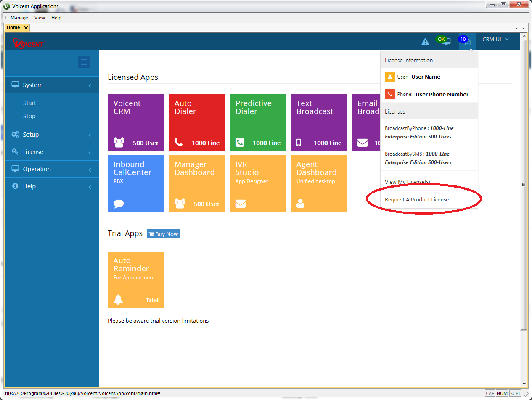This screenshot has width=532, height=400.
Task: Open the warning alerts icon in header
Action: click(x=425, y=41)
